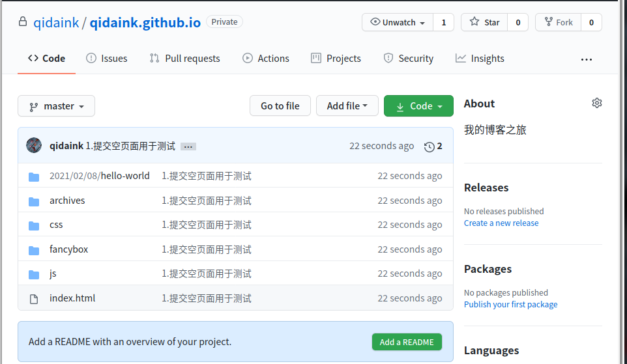Click Create a new release link
This screenshot has height=364, width=627.
501,223
